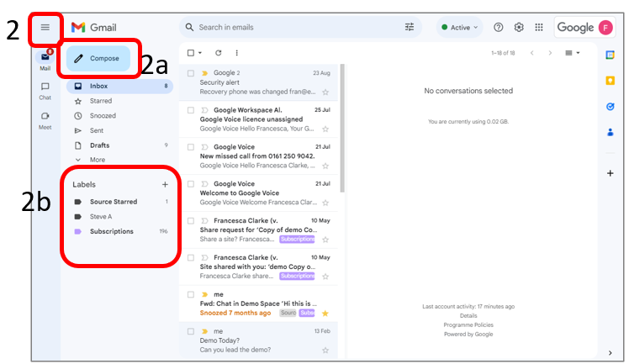
Task: Open the Google Tasks side panel icon
Action: click(610, 107)
